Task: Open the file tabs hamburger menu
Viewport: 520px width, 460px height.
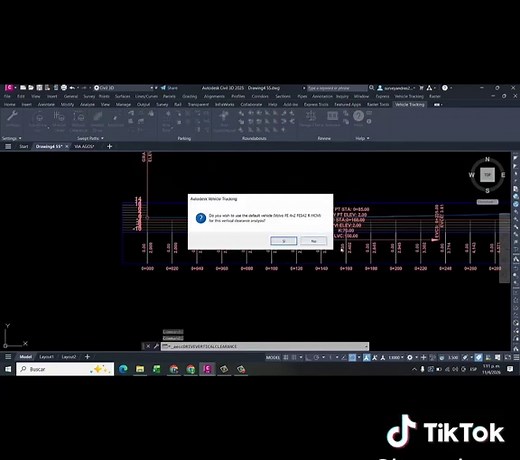Action: 8,146
